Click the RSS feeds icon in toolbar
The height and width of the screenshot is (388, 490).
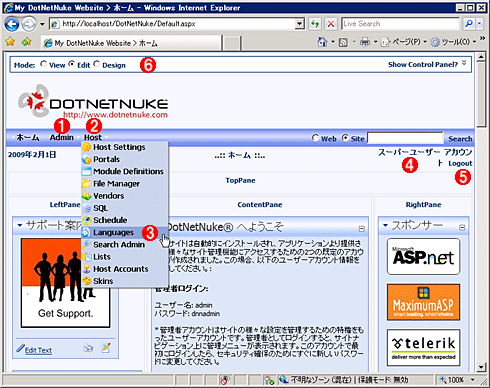coord(343,42)
